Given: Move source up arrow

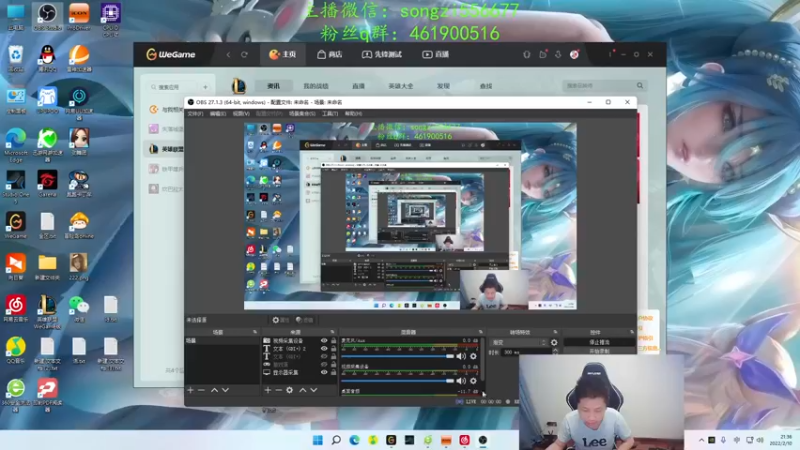Looking at the screenshot, I should coord(303,390).
